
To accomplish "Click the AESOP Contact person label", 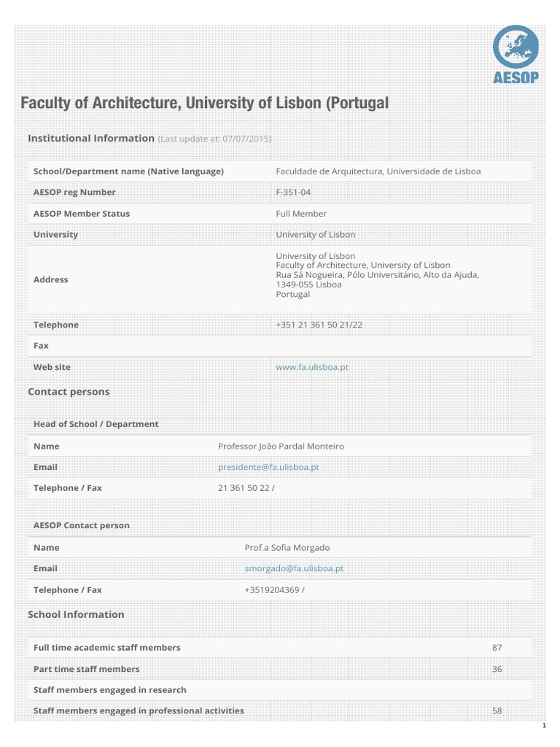I will pos(82,525).
